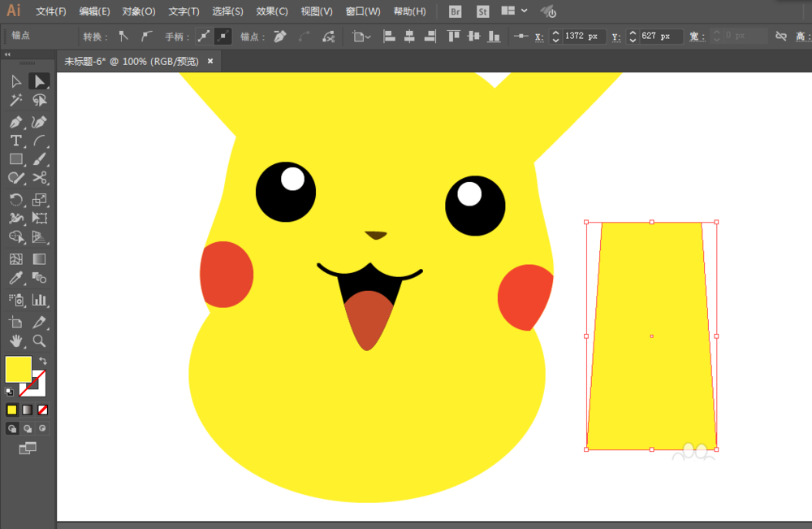Select the Blend tool
Viewport: 812px width, 529px height.
(x=39, y=278)
